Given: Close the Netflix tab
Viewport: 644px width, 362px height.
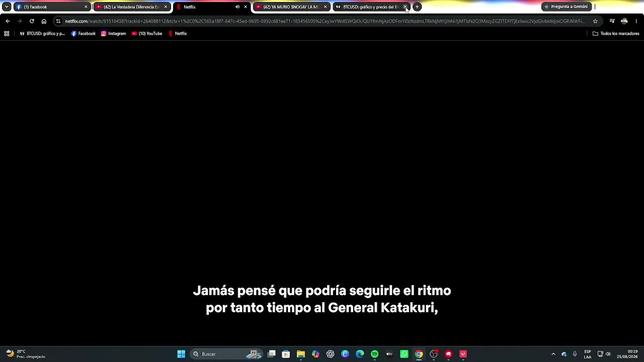Looking at the screenshot, I should point(246,7).
